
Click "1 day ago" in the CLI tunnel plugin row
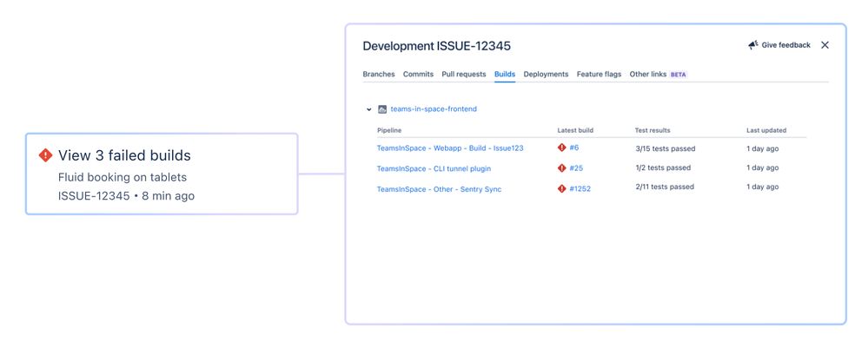[x=762, y=167]
